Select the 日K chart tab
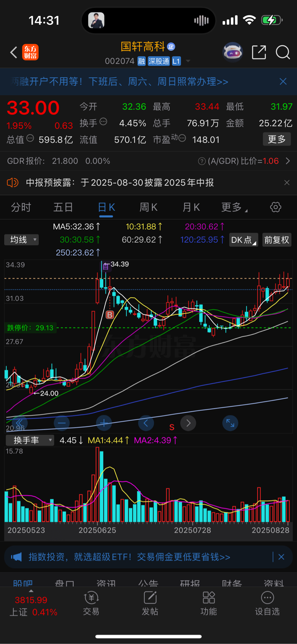 tap(106, 207)
